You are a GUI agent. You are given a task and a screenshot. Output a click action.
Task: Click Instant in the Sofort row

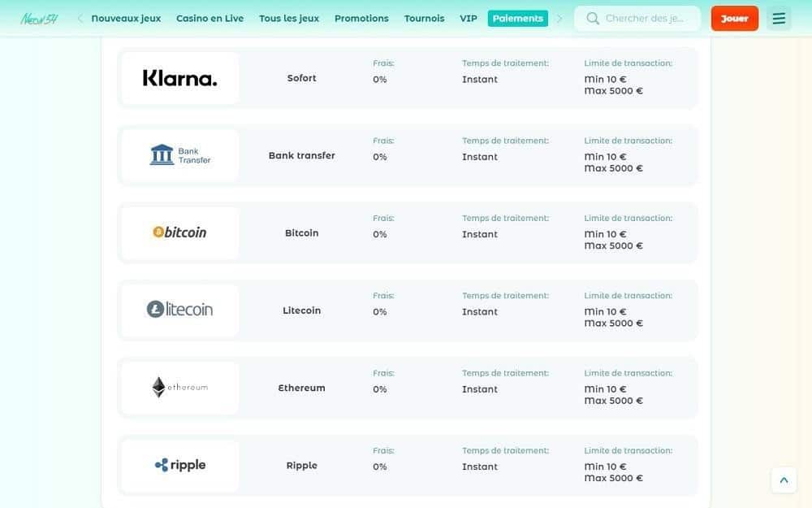[480, 80]
